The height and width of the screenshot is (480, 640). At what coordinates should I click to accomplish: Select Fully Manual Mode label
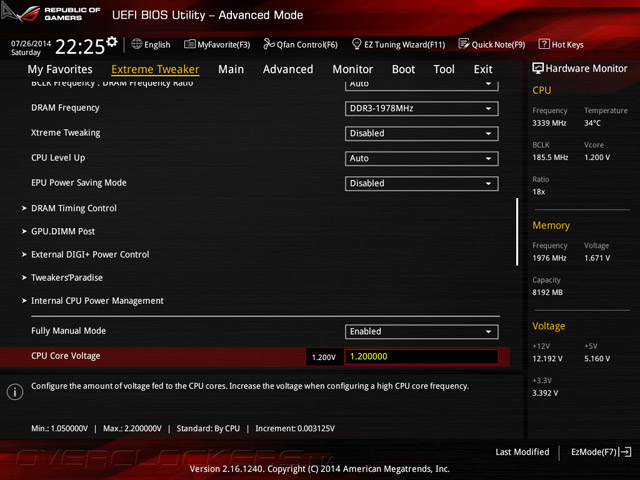pos(69,331)
